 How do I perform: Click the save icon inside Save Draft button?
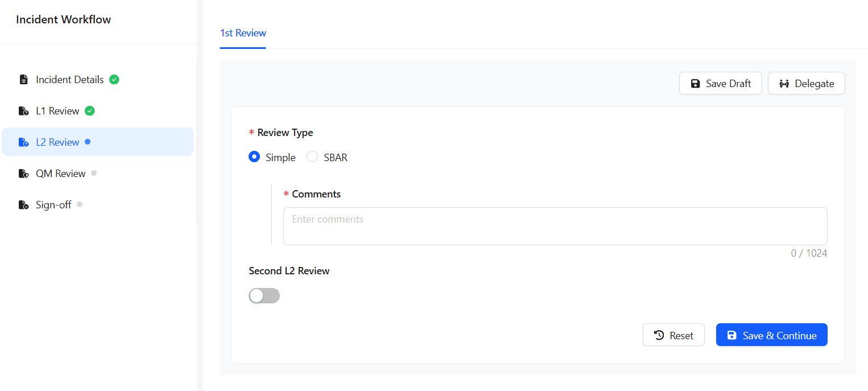coord(695,83)
